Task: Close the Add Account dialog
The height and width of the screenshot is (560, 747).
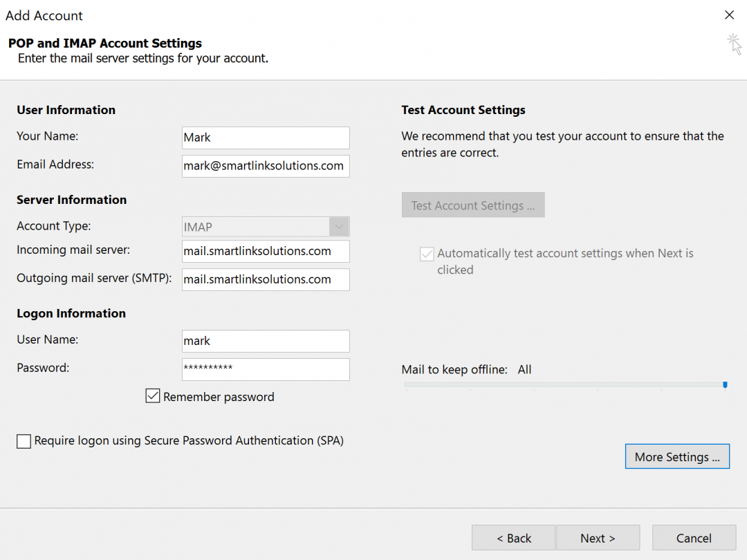Action: point(729,15)
